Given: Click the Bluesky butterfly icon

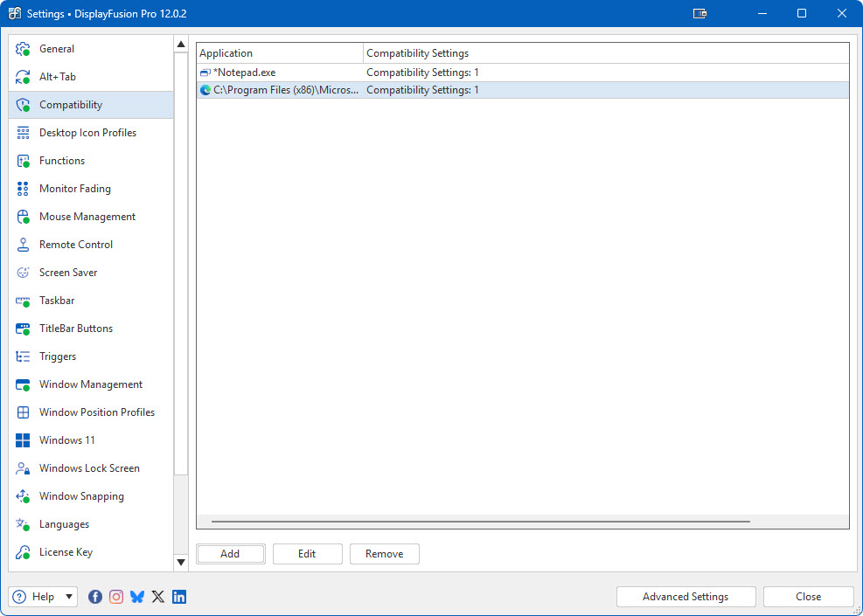Looking at the screenshot, I should (137, 597).
